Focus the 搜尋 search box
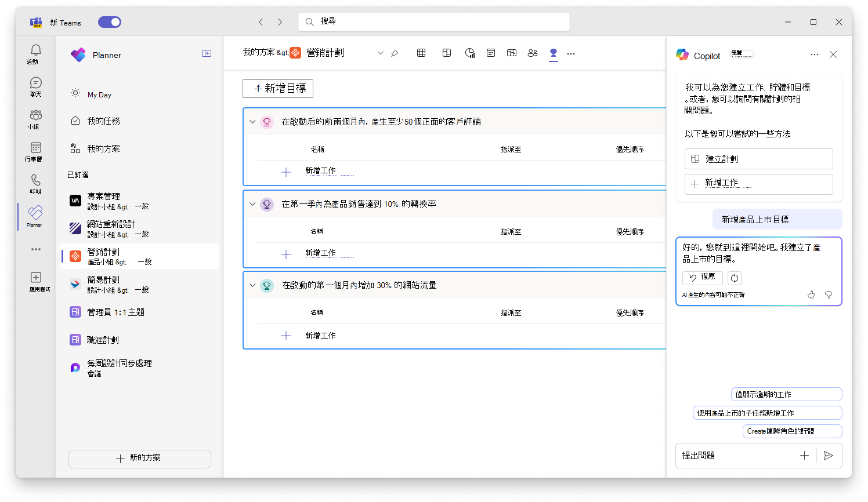This screenshot has height=502, width=868. click(x=434, y=22)
